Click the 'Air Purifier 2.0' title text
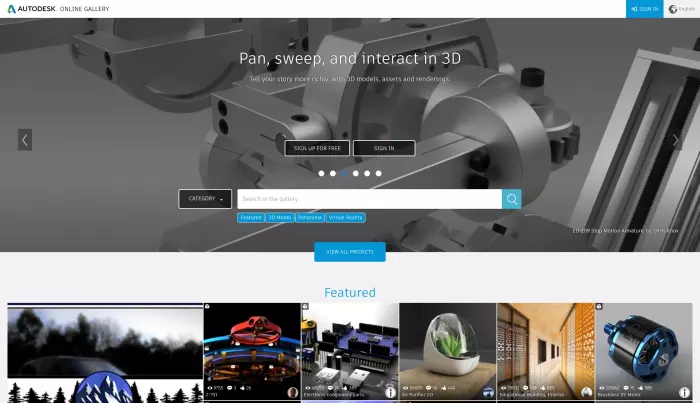Viewport: 700px width, 403px height. tap(417, 395)
